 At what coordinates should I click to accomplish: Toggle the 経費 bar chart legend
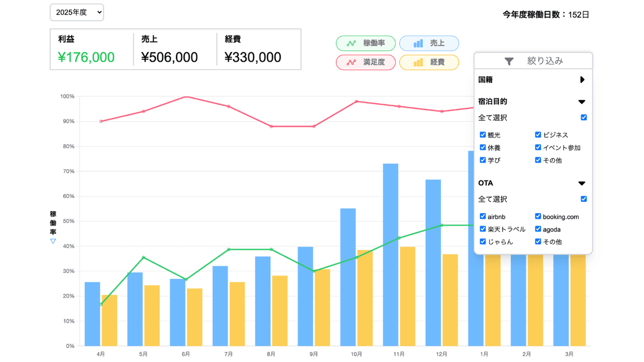click(x=429, y=62)
